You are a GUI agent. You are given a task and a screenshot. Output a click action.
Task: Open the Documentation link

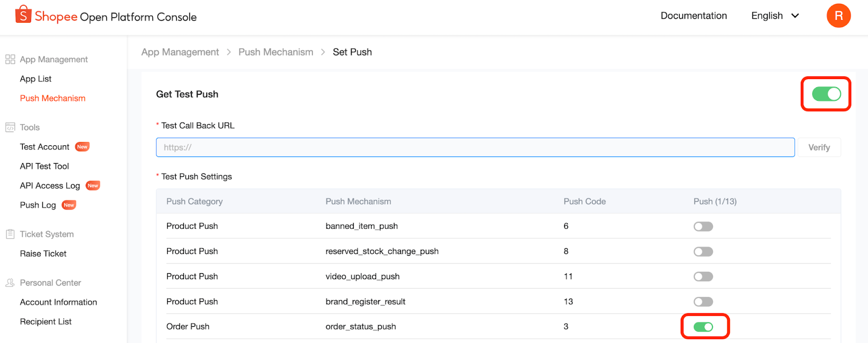click(693, 16)
